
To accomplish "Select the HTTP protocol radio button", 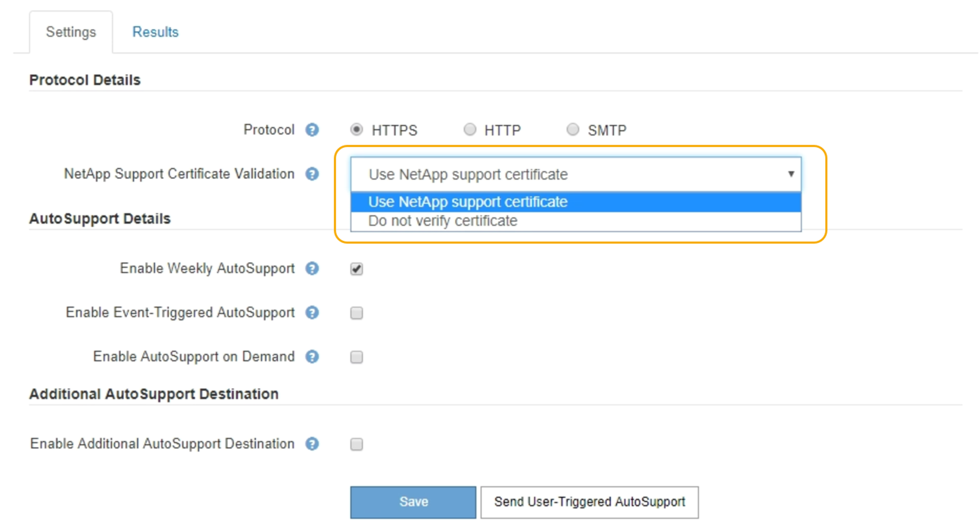I will pos(470,130).
